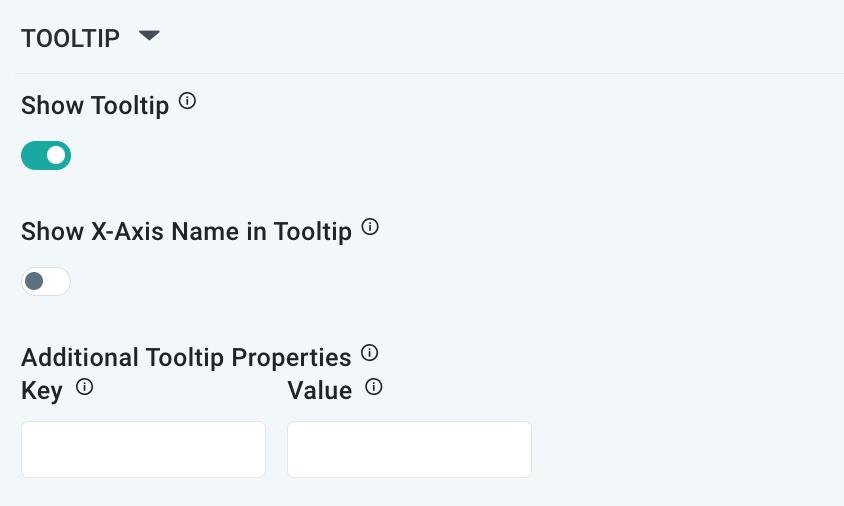Click the Key input field
Viewport: 844px width, 506px height.
(x=143, y=449)
